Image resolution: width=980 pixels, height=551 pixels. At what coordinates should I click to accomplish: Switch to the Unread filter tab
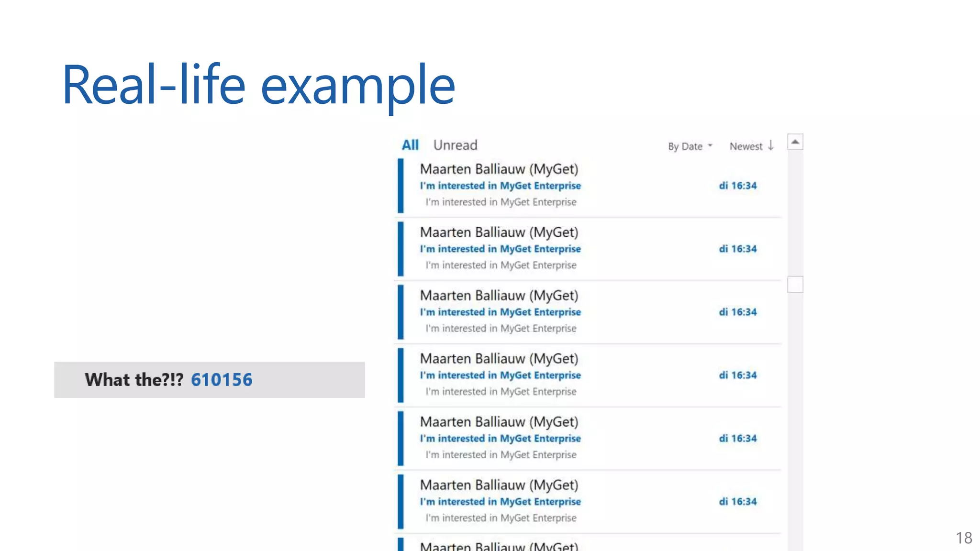pyautogui.click(x=455, y=145)
